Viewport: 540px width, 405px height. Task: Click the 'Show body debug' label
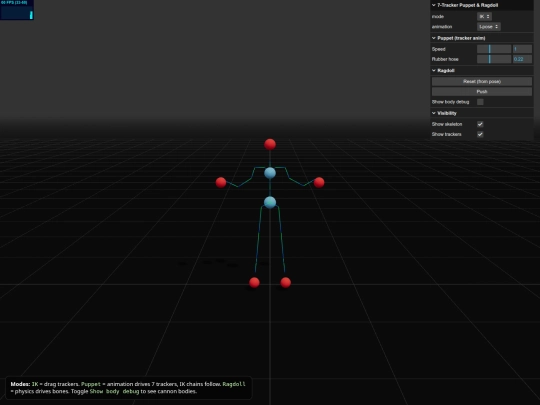tap(450, 102)
